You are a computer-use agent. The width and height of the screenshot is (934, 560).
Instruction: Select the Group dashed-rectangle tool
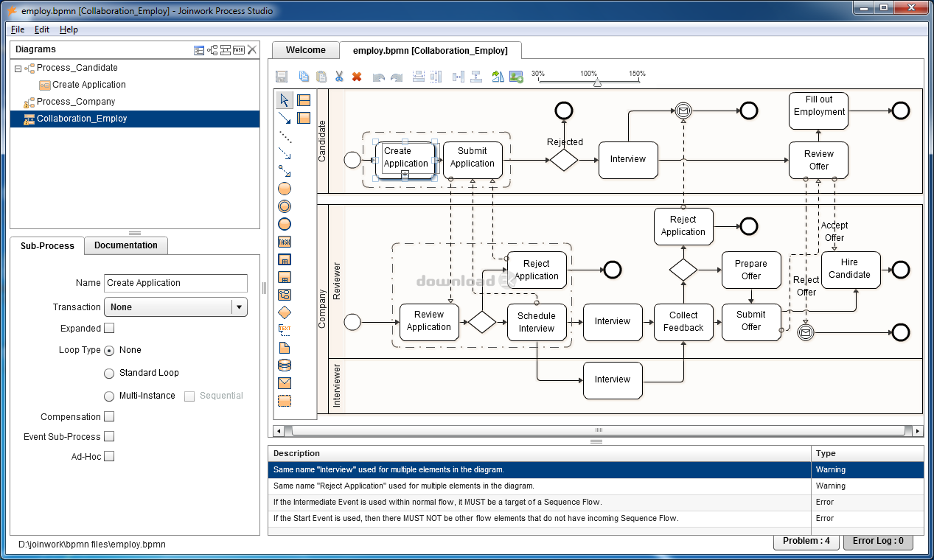pyautogui.click(x=285, y=402)
